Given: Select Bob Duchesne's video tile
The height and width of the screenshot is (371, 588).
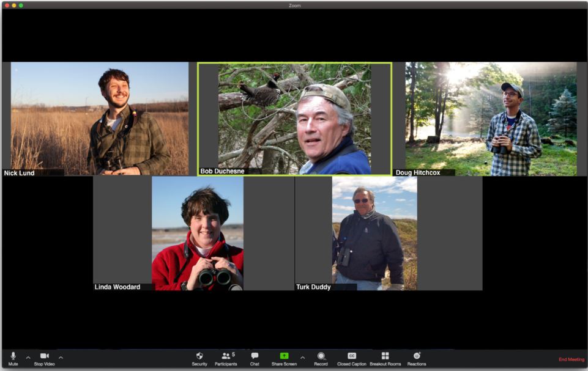Looking at the screenshot, I should tap(294, 119).
